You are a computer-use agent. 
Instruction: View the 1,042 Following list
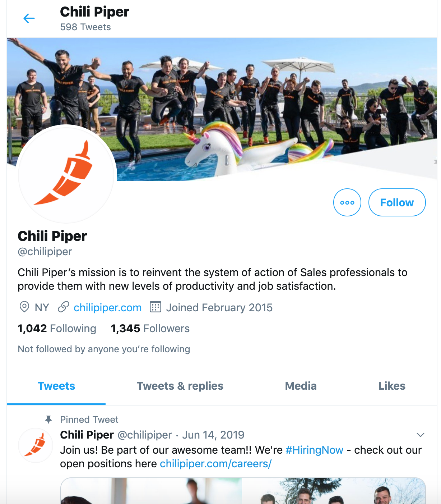tap(57, 329)
